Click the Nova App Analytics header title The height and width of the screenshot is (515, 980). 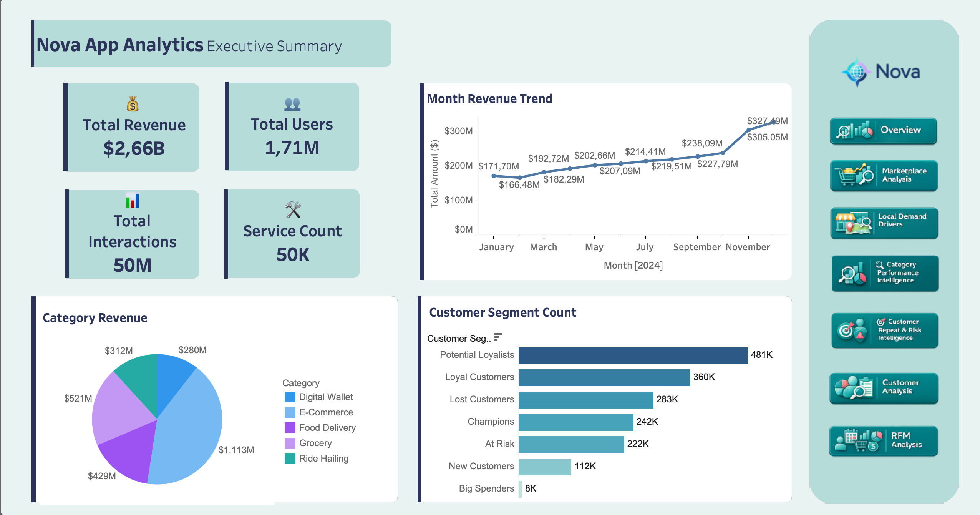pos(119,45)
